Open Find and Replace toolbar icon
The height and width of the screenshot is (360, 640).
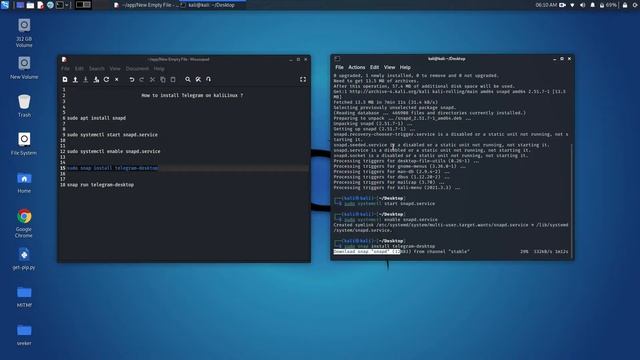pyautogui.click(x=198, y=80)
